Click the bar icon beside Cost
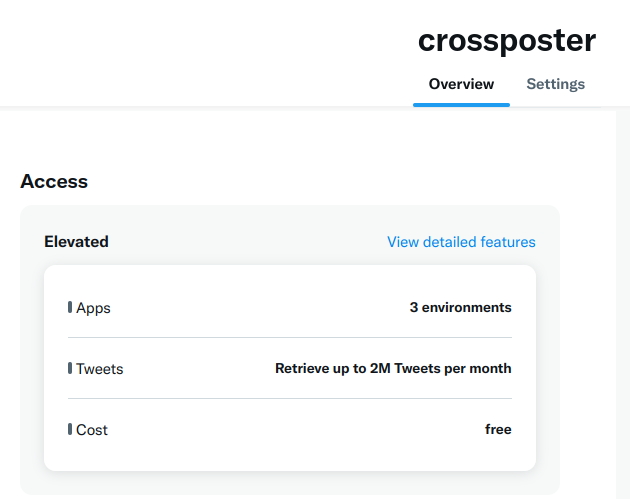Screen dimensions: 630x499 [x=70, y=429]
